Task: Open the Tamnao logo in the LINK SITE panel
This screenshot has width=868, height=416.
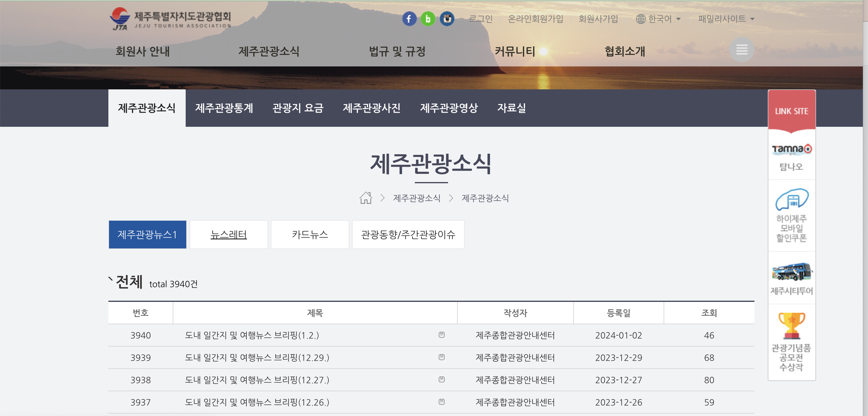Action: point(792,149)
